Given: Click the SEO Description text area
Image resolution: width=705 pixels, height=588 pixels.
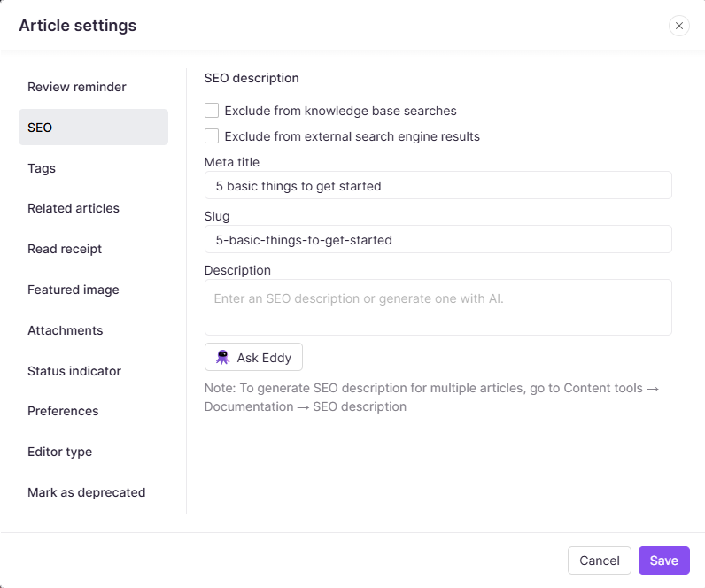Looking at the screenshot, I should pos(438,307).
